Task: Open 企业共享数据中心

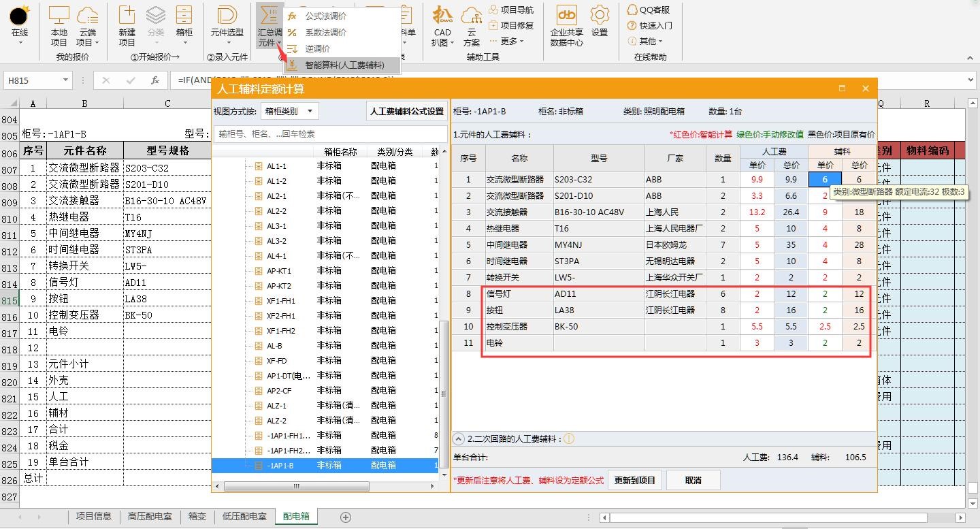Action: tap(567, 26)
